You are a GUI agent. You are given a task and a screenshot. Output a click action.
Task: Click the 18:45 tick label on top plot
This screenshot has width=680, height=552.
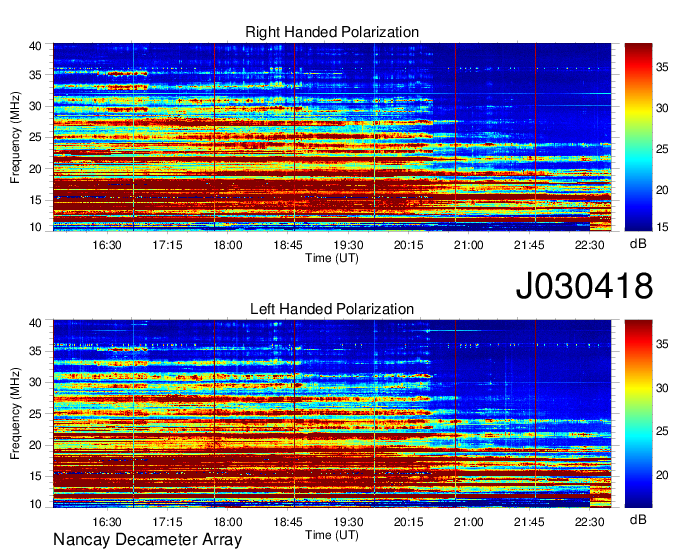tap(288, 245)
